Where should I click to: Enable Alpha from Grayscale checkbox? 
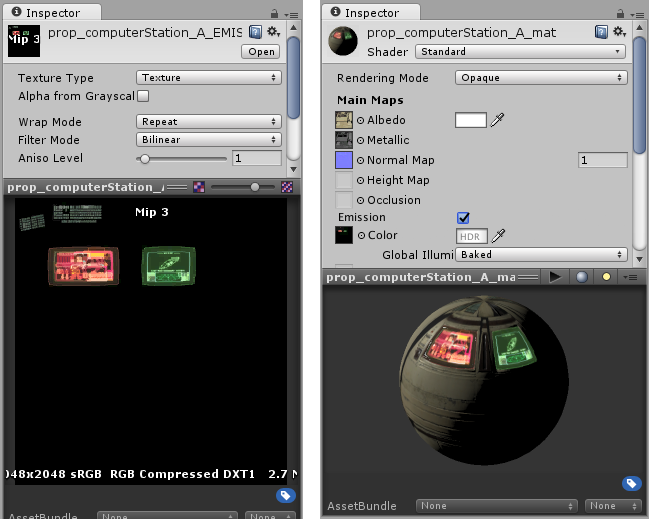pyautogui.click(x=143, y=96)
